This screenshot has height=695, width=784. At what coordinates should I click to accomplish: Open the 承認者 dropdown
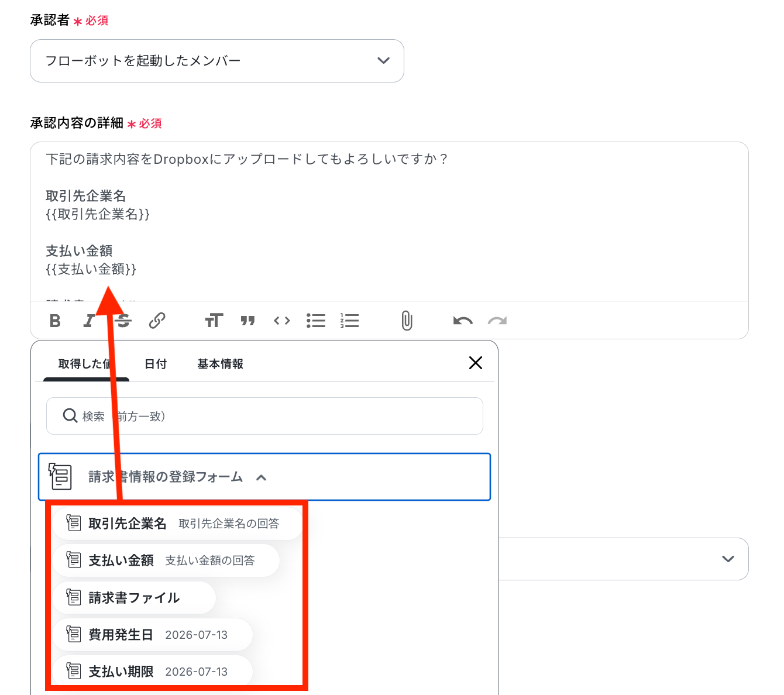(x=217, y=61)
